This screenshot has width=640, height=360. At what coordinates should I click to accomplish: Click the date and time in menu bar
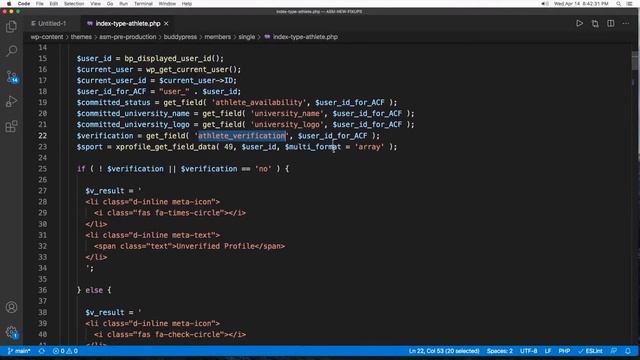[581, 4]
